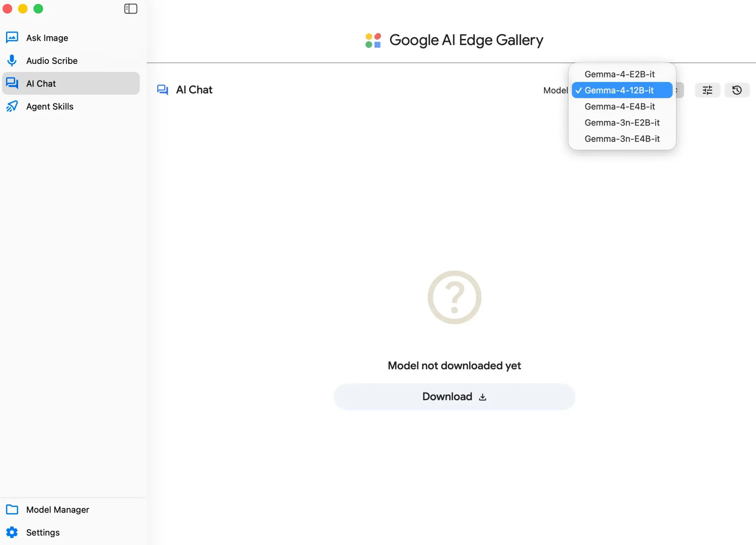Viewport: 756px width, 545px height.
Task: Maximize the window with the green button
Action: pos(39,9)
